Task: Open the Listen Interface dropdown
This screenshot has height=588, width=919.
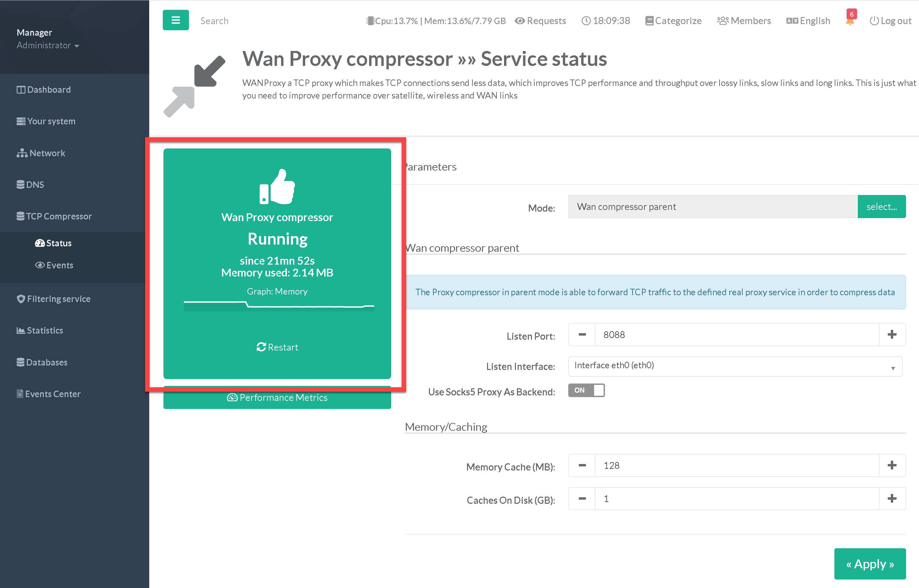Action: click(734, 366)
